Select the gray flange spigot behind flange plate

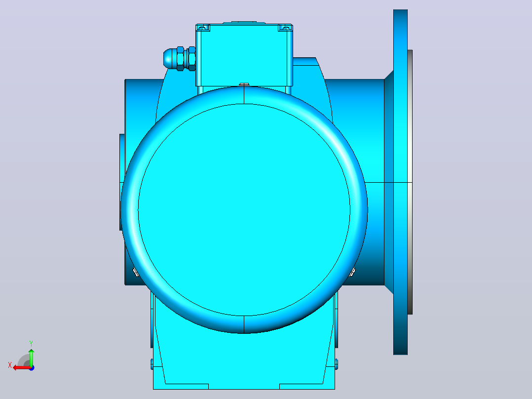(x=410, y=182)
